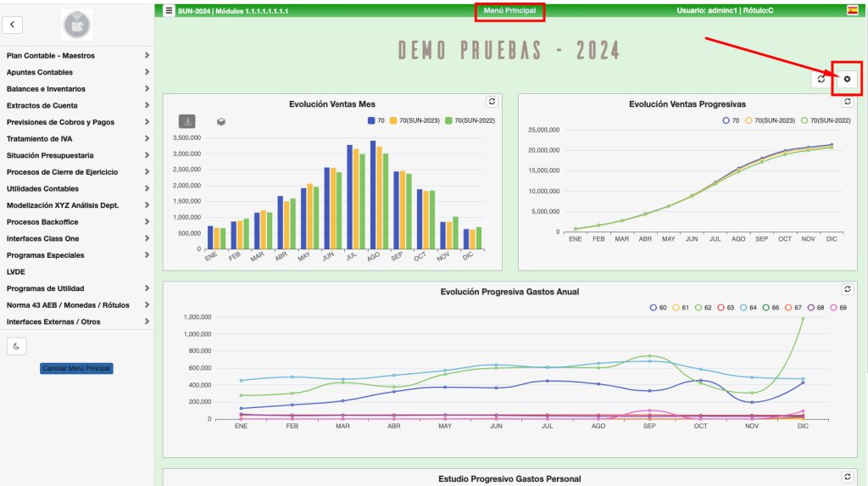868x486 pixels.
Task: Expand Plan Contable - Maestros menu
Action: click(76, 56)
